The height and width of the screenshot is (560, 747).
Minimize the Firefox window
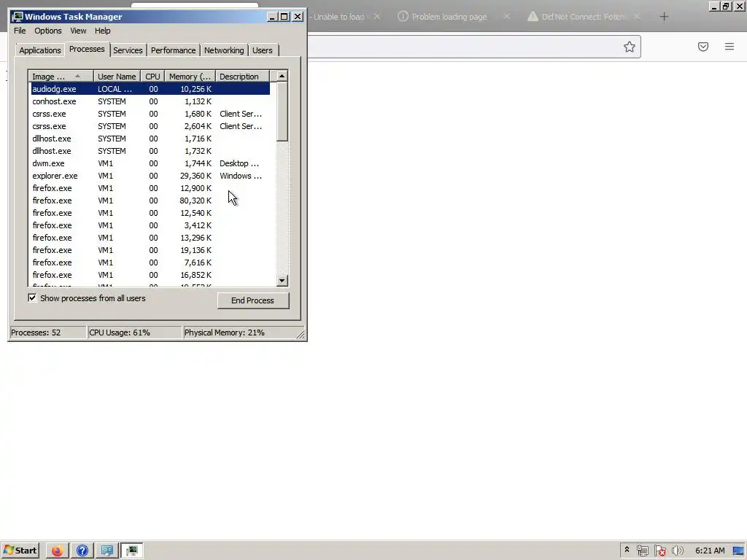(x=714, y=6)
